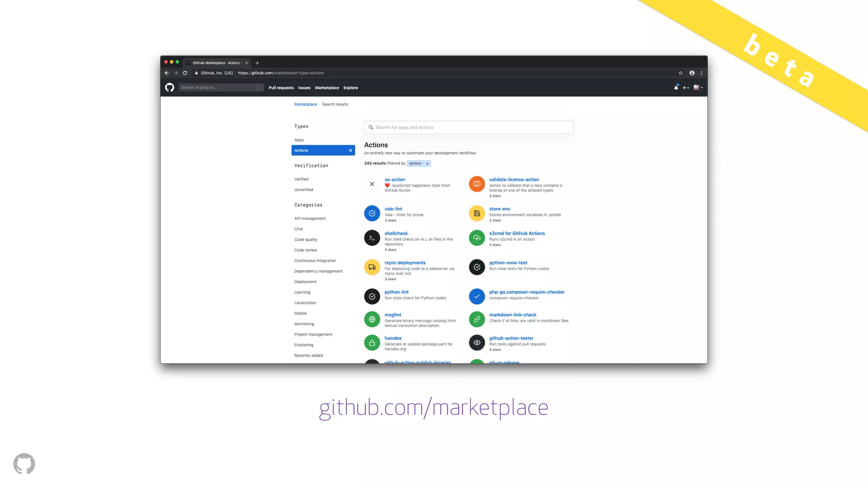Image resolution: width=868 pixels, height=488 pixels.
Task: Select Dependency management category
Action: point(318,272)
